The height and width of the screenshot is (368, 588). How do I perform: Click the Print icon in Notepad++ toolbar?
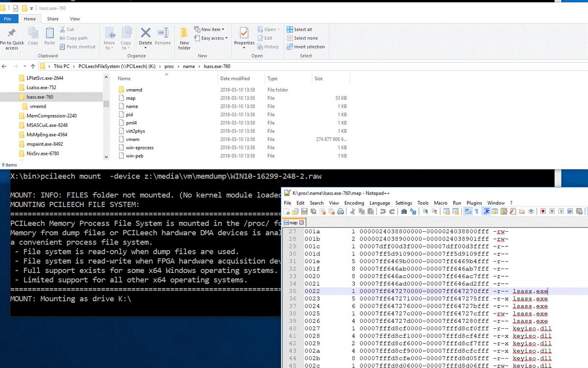pos(341,212)
